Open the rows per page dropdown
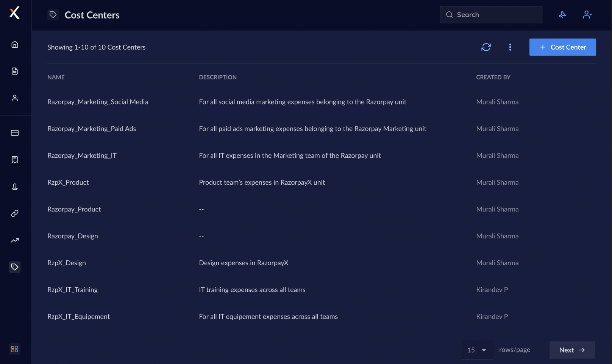612x364 pixels. [477, 350]
